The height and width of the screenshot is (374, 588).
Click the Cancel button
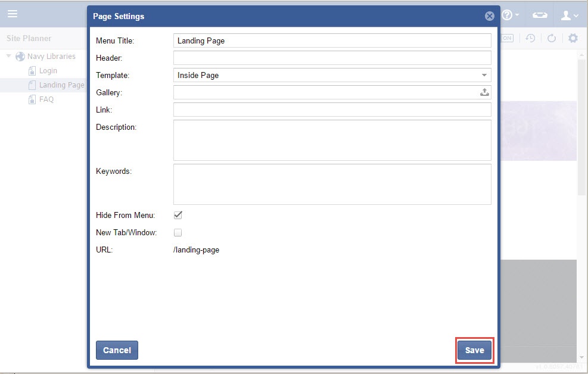pyautogui.click(x=117, y=350)
